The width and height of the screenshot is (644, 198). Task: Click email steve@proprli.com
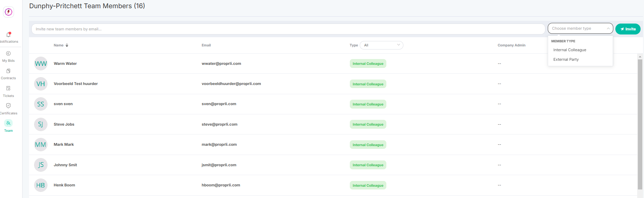[x=219, y=124]
